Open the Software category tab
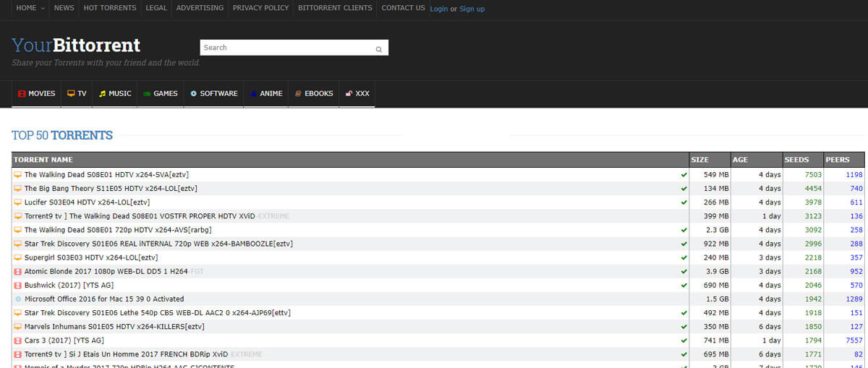This screenshot has width=868, height=368. coord(213,93)
